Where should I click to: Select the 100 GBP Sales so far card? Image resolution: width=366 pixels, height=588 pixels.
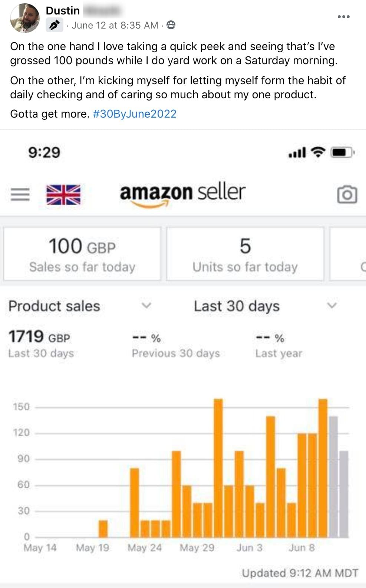pyautogui.click(x=82, y=254)
